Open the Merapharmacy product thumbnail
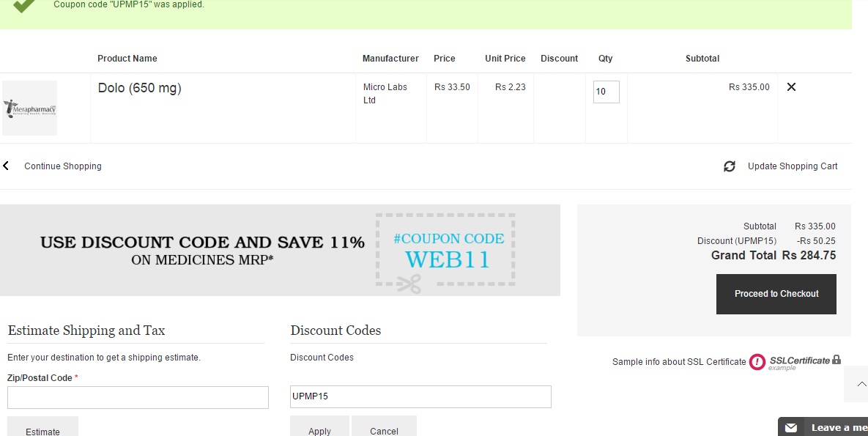 point(29,108)
